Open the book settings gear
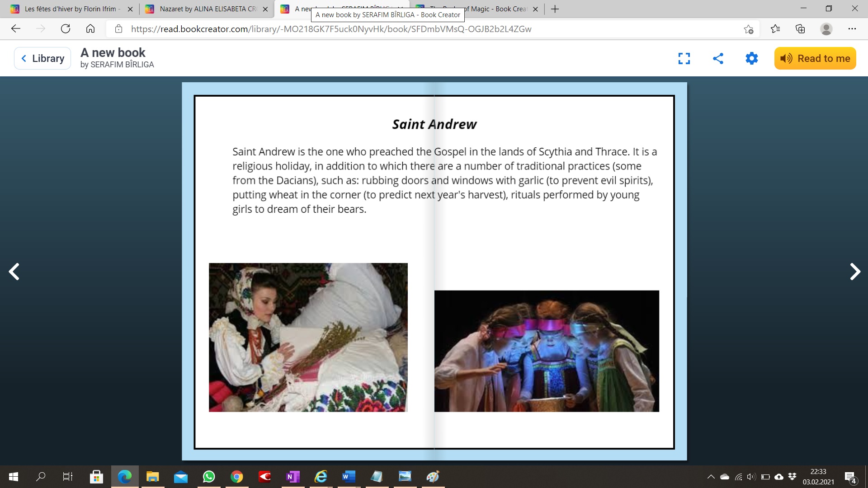 (x=751, y=58)
